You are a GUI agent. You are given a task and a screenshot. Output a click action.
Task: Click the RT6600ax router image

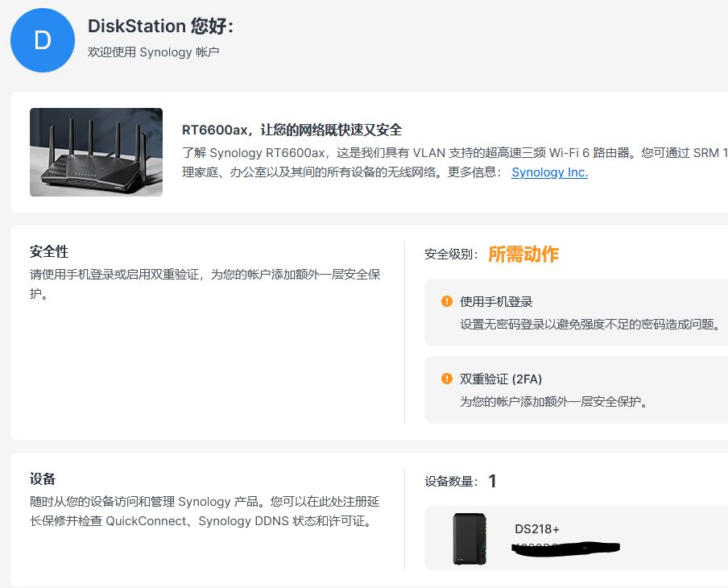[96, 152]
